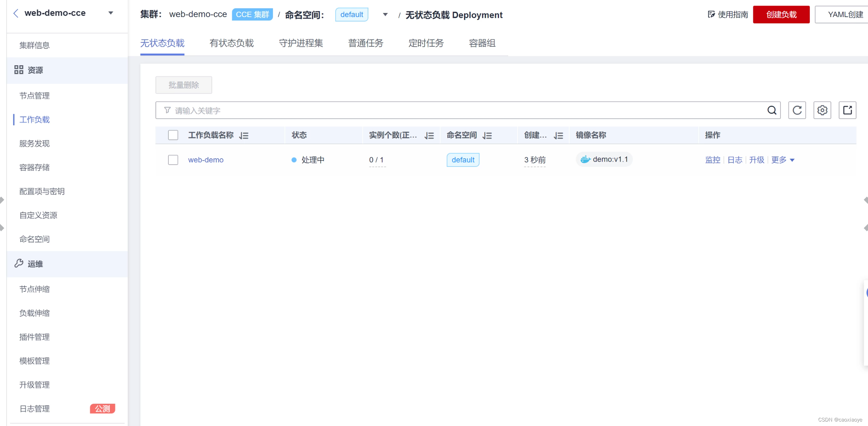
Task: Click the red 创建负载 button
Action: (781, 15)
